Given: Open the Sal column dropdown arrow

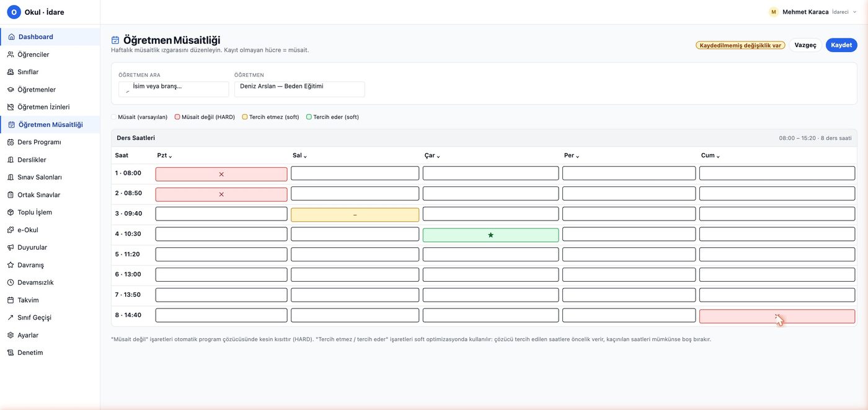Looking at the screenshot, I should tap(305, 157).
